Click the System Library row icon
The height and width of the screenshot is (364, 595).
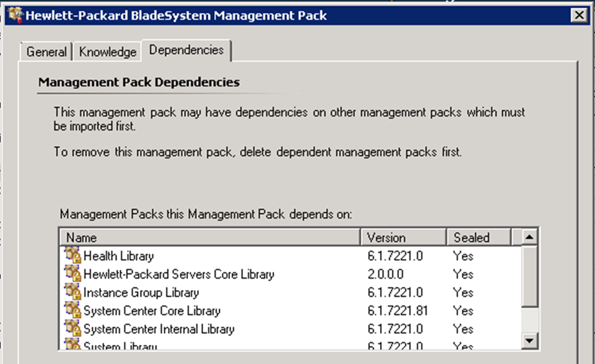point(73,344)
